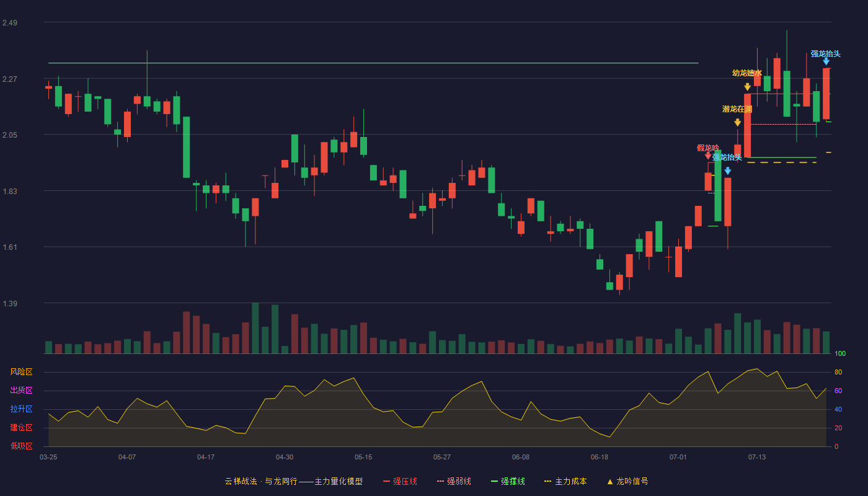868x496 pixels.
Task: Click the 出货区 zone label
Action: 22,391
